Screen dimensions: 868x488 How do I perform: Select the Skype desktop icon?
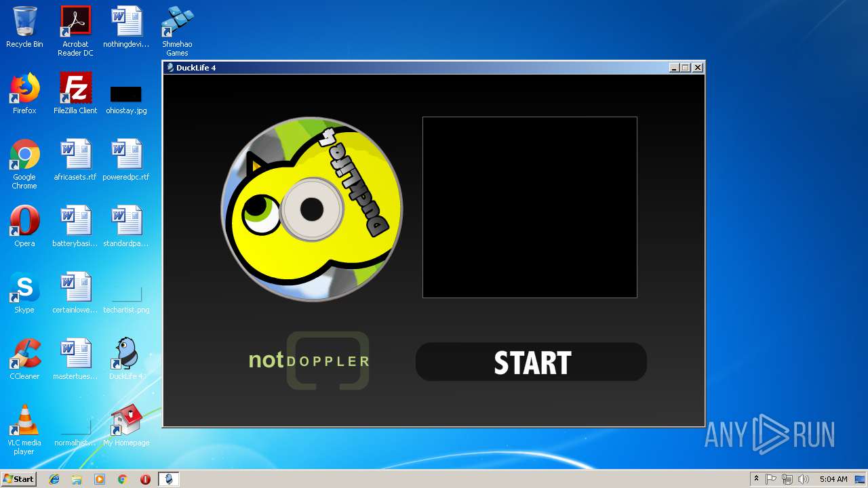24,293
